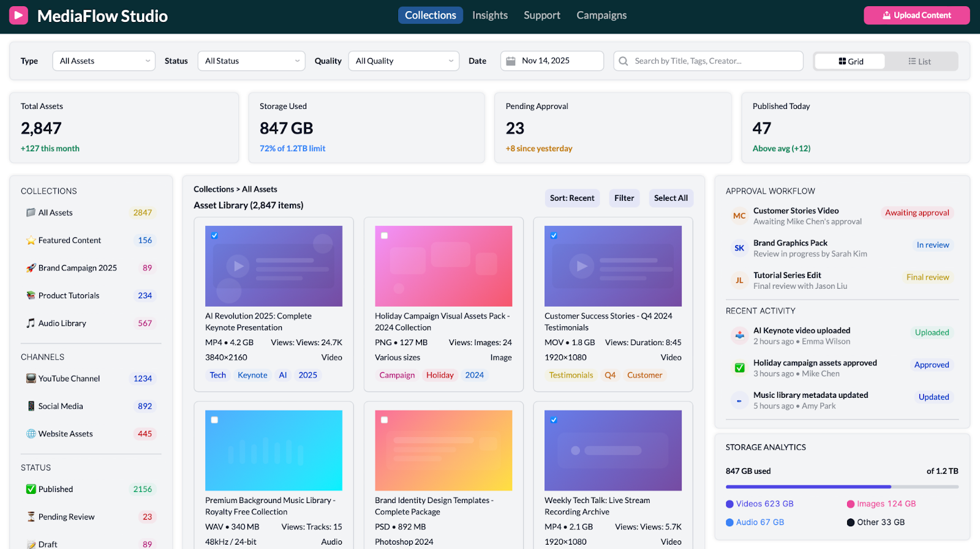Viewport: 980px width, 549px height.
Task: Expand the All Status dropdown
Action: pos(251,61)
